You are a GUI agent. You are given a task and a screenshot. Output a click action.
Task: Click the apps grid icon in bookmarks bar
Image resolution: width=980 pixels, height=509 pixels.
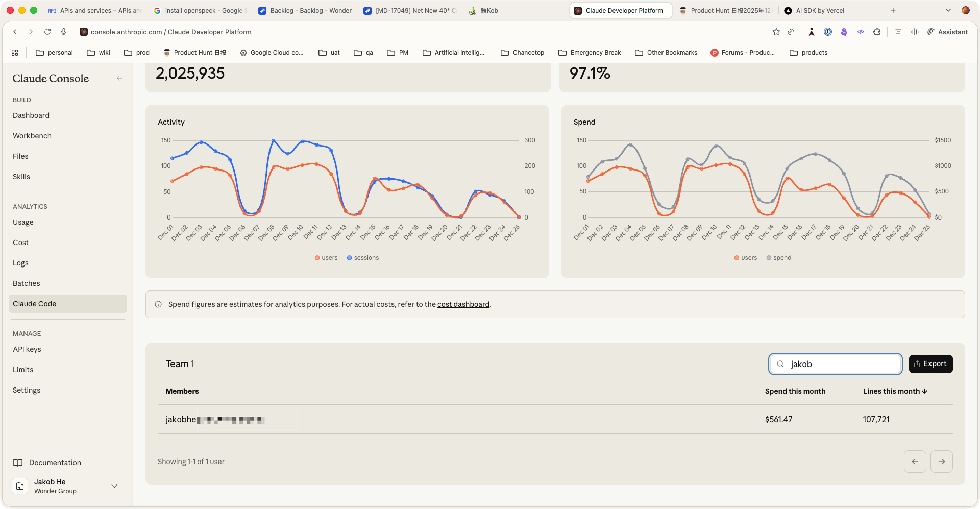[15, 53]
